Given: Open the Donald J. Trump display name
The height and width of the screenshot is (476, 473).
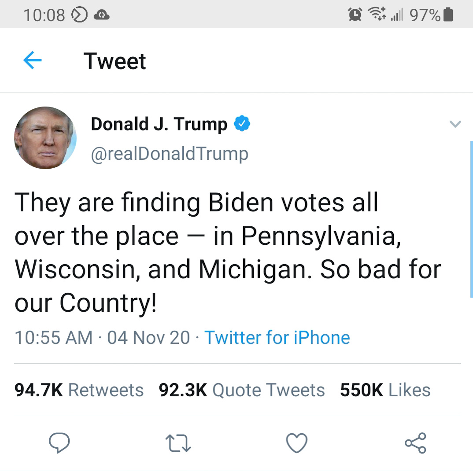Looking at the screenshot, I should pyautogui.click(x=159, y=124).
